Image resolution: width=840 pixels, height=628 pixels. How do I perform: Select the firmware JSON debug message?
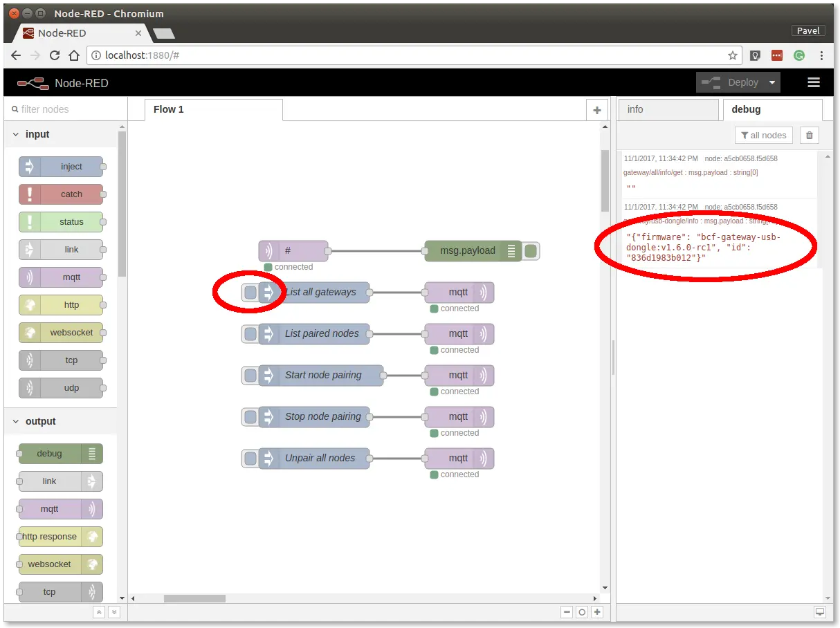(704, 247)
